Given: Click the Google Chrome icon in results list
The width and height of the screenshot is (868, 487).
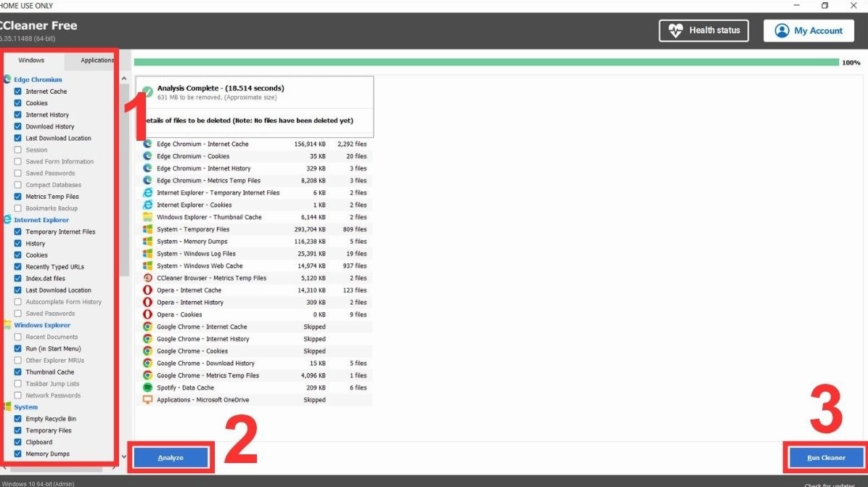Looking at the screenshot, I should click(x=146, y=327).
